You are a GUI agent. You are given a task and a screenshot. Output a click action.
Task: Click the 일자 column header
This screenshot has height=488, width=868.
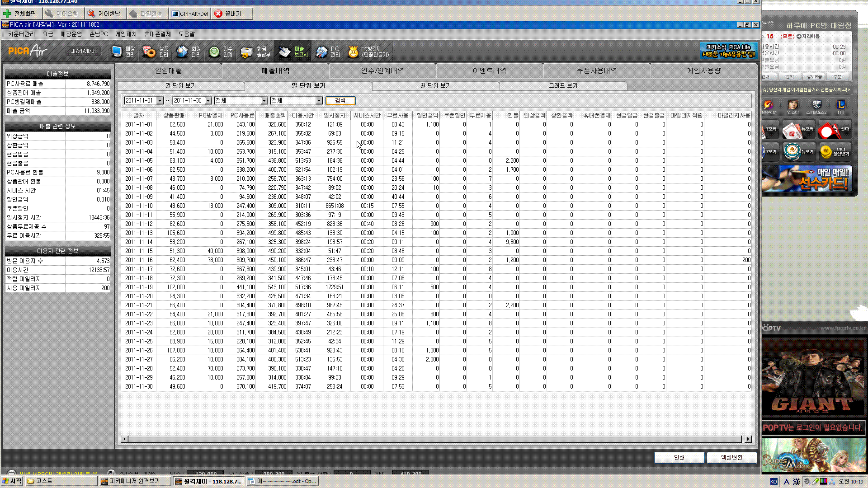pyautogui.click(x=139, y=116)
